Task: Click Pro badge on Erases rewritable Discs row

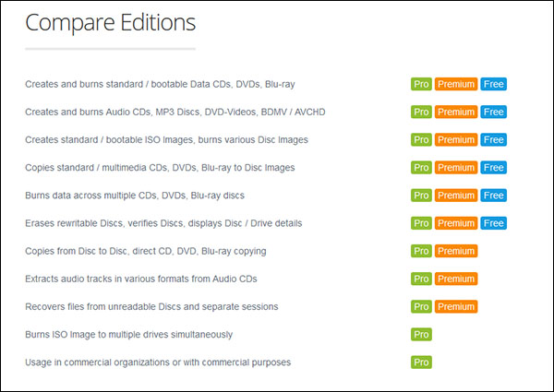Action: point(421,223)
